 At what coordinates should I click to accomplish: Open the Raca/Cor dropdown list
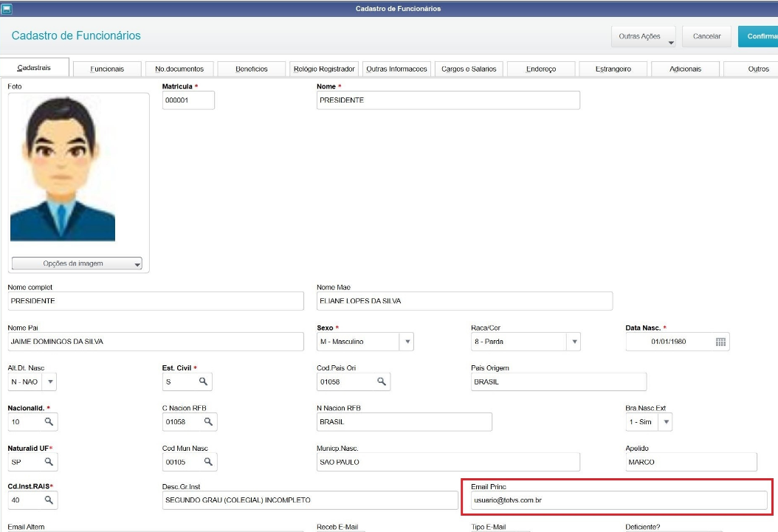574,342
